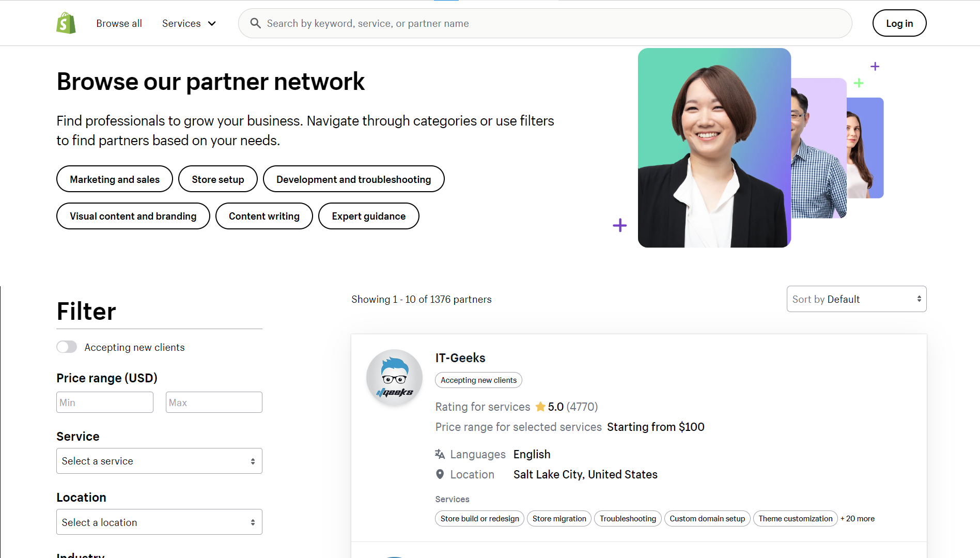Click the Shopify logo icon
This screenshot has width=980, height=558.
point(66,23)
